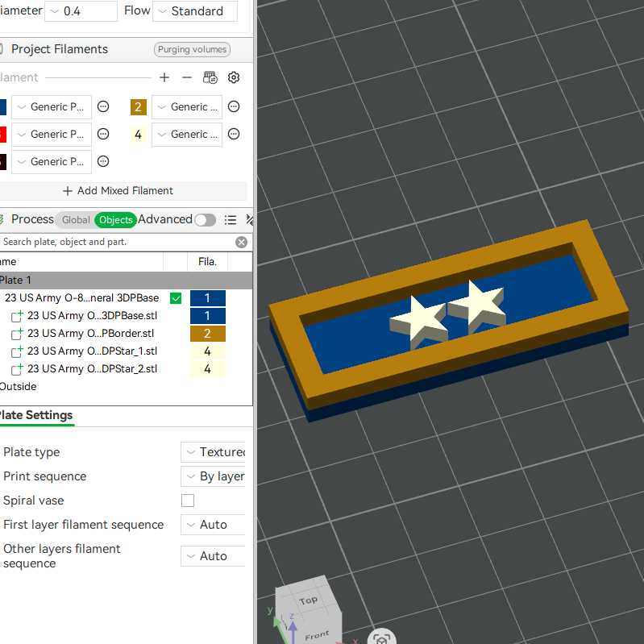
Task: Click the view cube Front face
Action: coord(316,636)
